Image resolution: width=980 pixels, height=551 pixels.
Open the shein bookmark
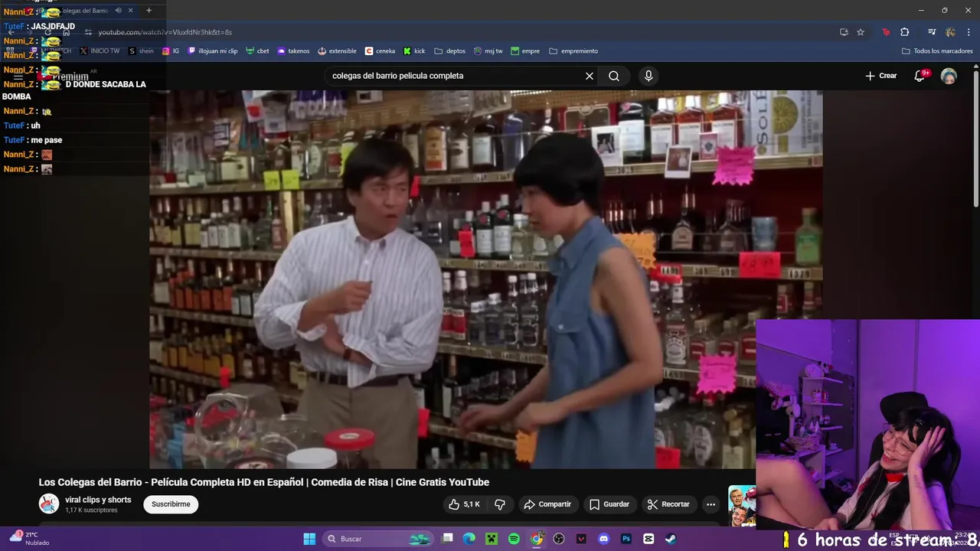[141, 51]
